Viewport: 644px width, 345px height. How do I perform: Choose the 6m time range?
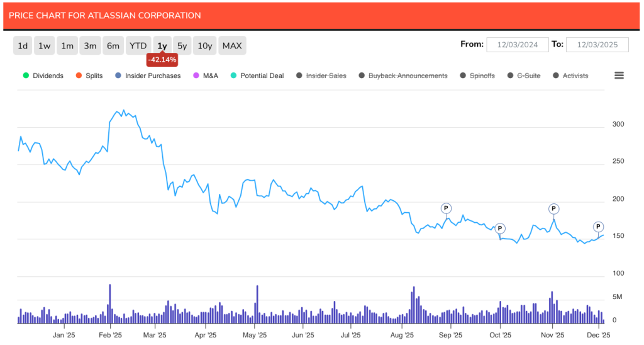tap(113, 46)
